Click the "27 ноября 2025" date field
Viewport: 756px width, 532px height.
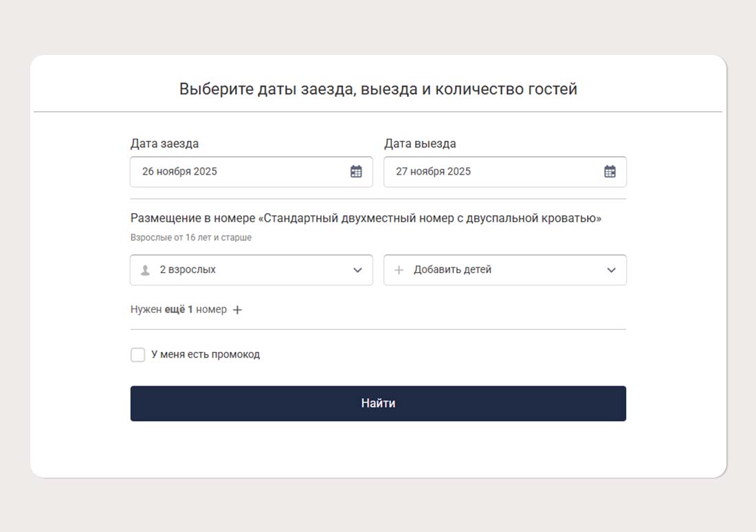pyautogui.click(x=433, y=172)
